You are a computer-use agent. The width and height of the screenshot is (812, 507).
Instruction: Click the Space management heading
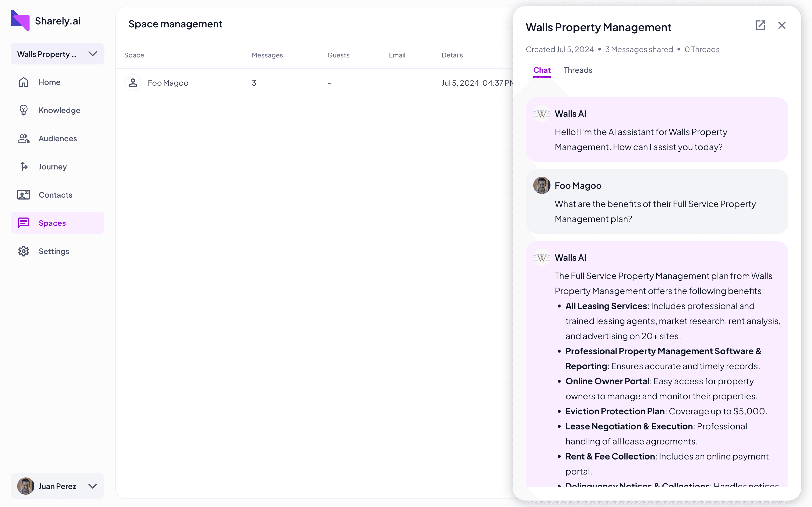[x=175, y=24]
